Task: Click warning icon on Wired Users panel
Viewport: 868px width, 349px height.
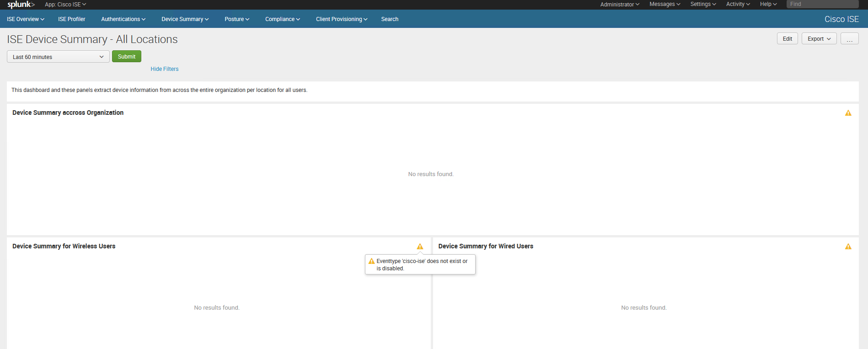Action: pos(848,247)
